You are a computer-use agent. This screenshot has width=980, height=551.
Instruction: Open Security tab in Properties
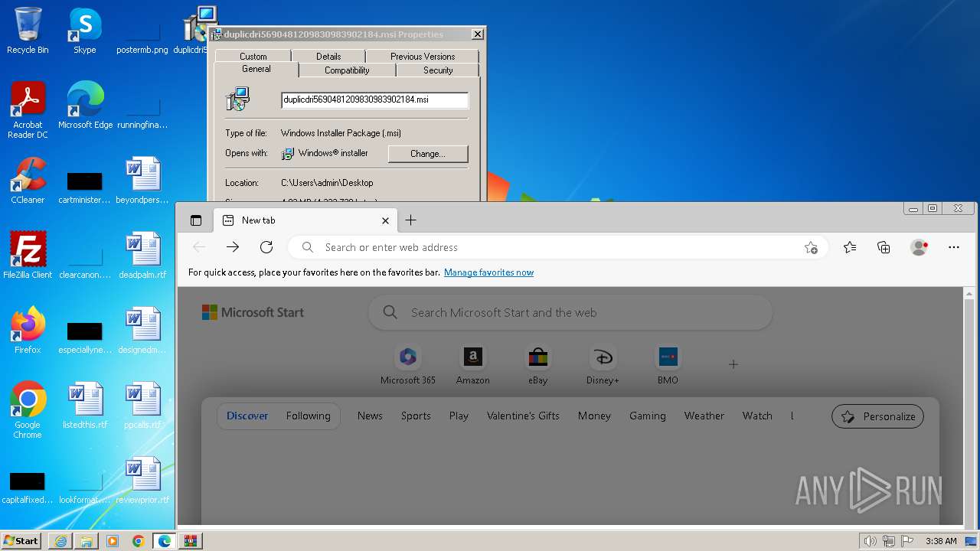pyautogui.click(x=438, y=70)
